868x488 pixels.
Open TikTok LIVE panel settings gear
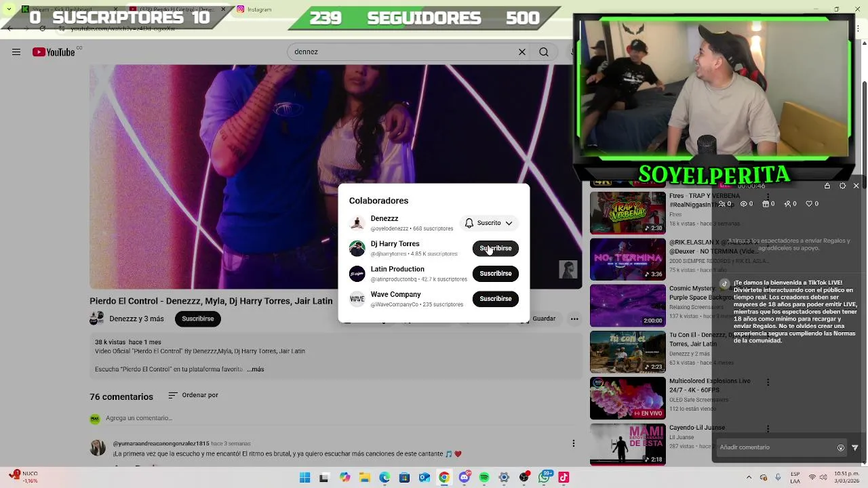pos(842,186)
